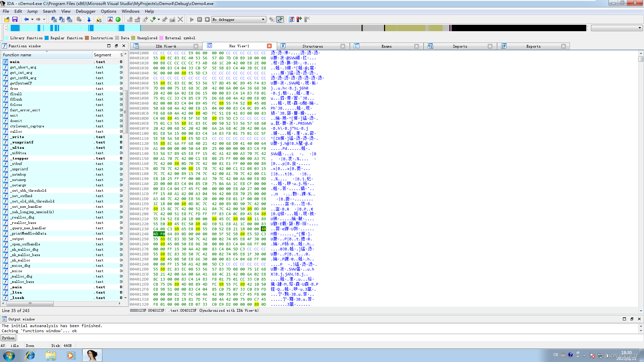
Task: Close the Functions window panel
Action: click(124, 46)
